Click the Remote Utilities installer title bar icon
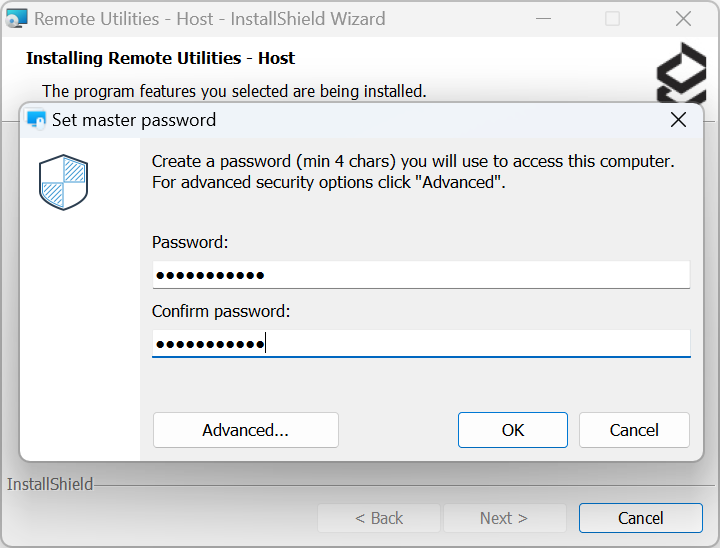The image size is (720, 548). (x=17, y=19)
